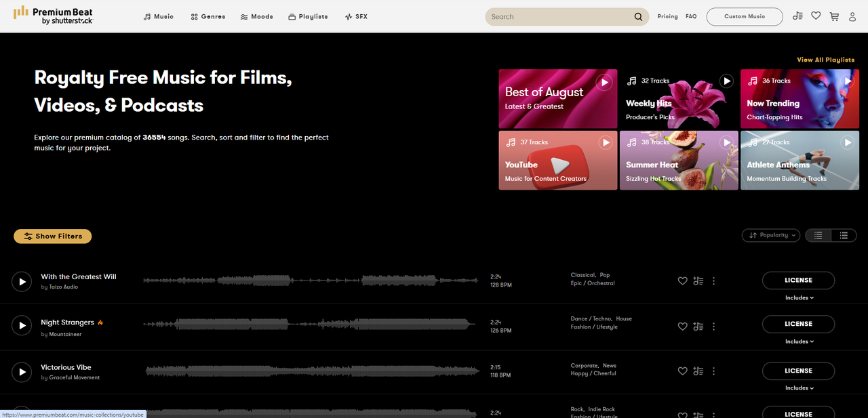The height and width of the screenshot is (418, 868).
Task: Open the user account icon
Action: point(852,16)
